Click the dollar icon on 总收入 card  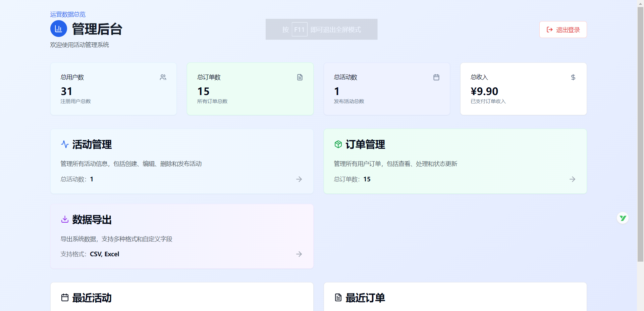click(573, 77)
